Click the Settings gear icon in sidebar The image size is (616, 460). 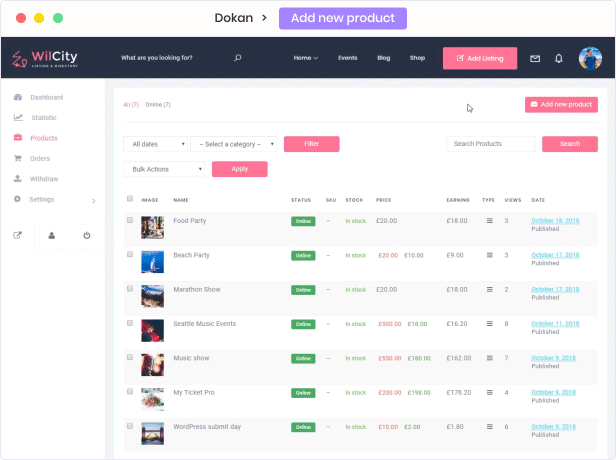17,199
